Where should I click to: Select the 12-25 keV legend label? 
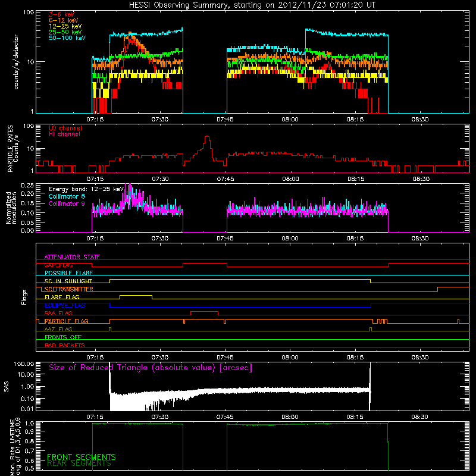[65, 26]
